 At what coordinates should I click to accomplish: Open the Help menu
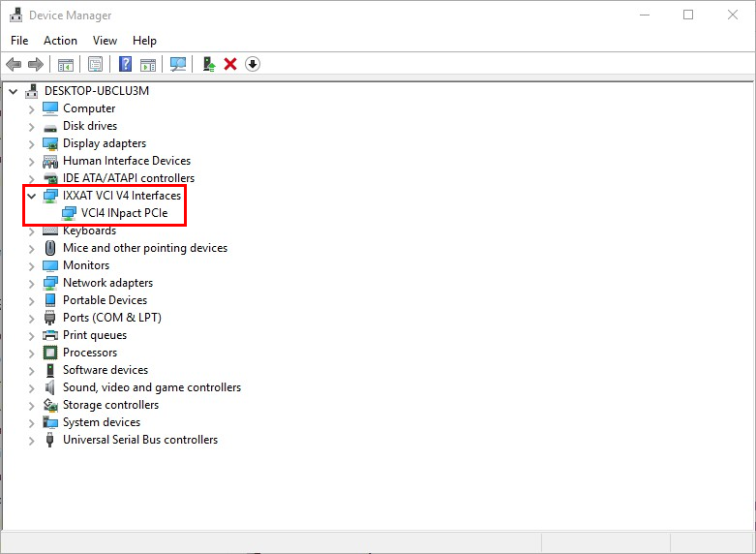[144, 41]
